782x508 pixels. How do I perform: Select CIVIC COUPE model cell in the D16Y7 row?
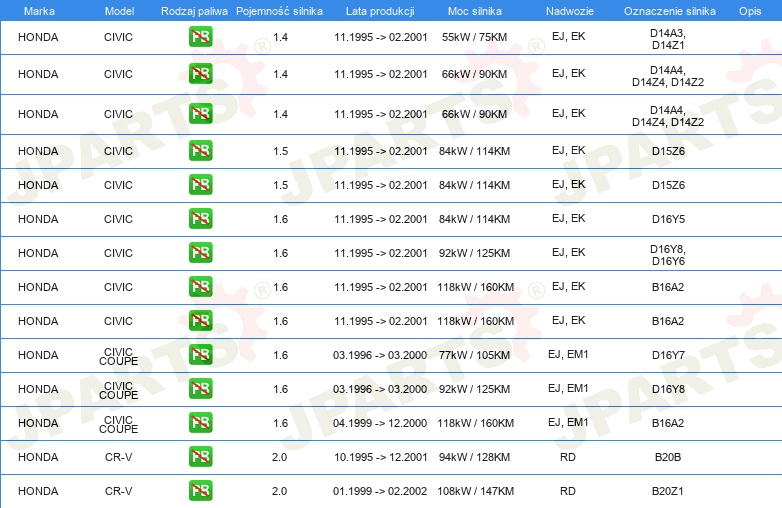tap(119, 356)
